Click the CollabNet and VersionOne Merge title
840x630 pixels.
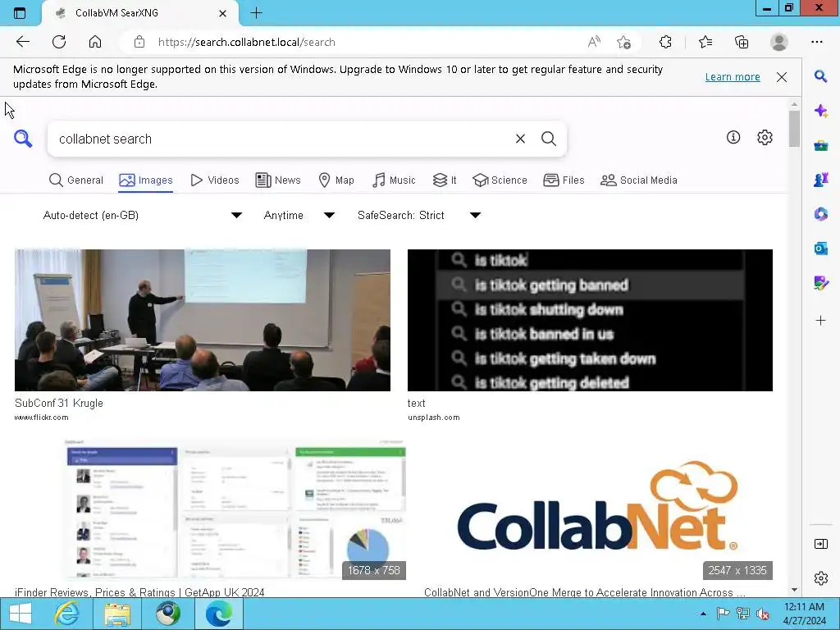coord(584,592)
